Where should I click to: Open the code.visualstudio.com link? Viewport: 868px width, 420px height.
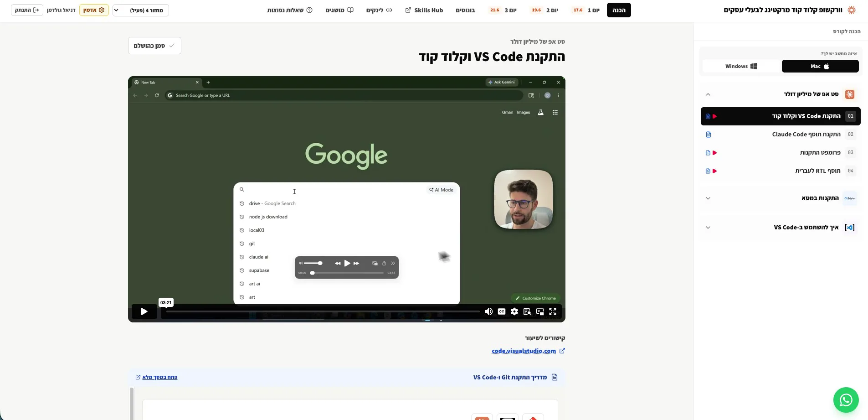524,351
